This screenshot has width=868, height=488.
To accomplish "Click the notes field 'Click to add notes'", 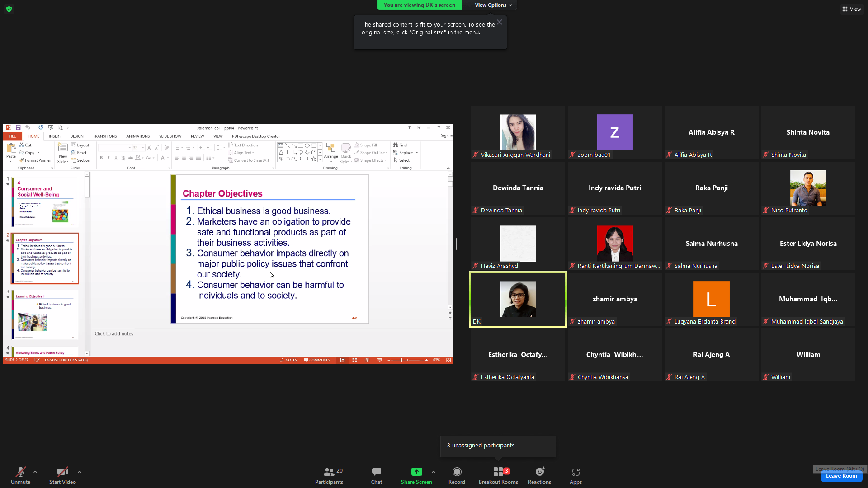I will tap(114, 333).
